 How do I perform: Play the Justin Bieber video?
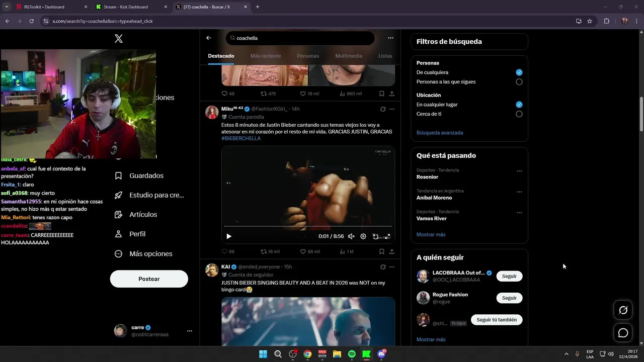point(229,236)
